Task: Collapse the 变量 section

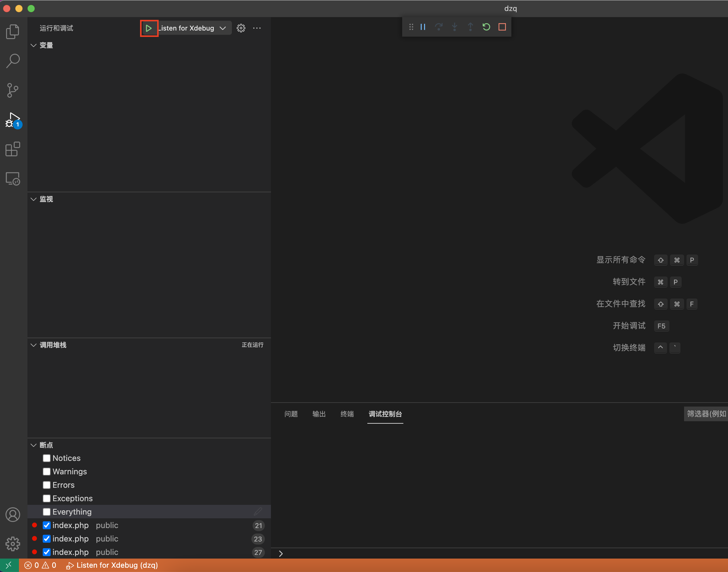Action: click(33, 45)
